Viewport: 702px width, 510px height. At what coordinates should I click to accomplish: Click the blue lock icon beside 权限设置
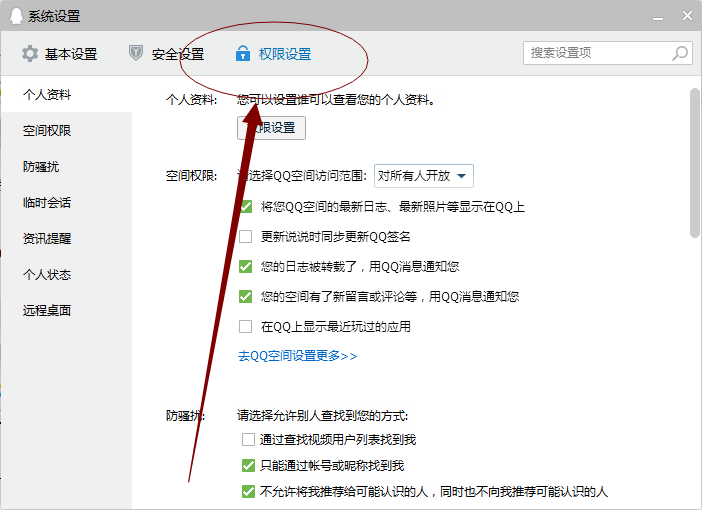pyautogui.click(x=243, y=53)
